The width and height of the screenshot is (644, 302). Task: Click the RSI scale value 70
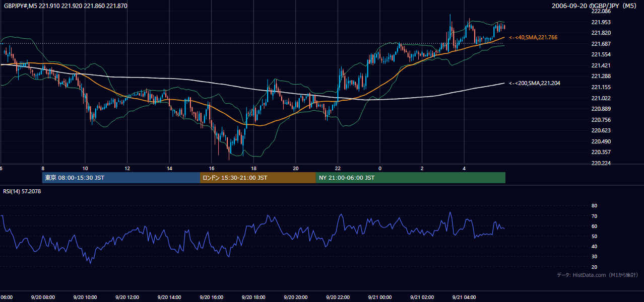594,216
